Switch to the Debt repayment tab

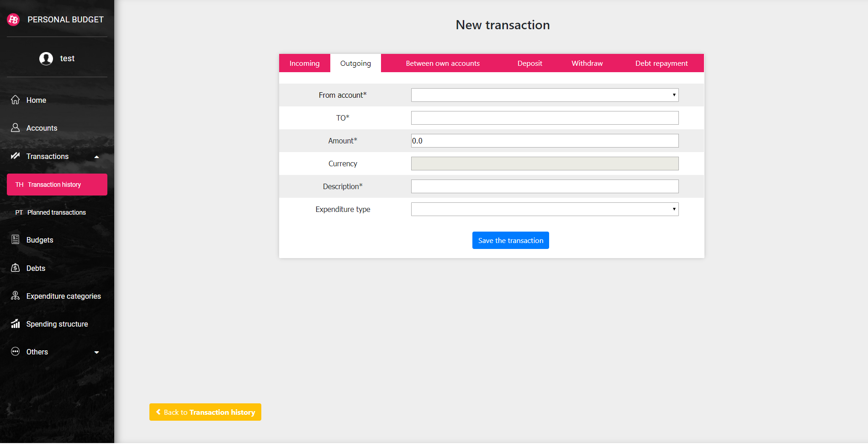coord(662,63)
